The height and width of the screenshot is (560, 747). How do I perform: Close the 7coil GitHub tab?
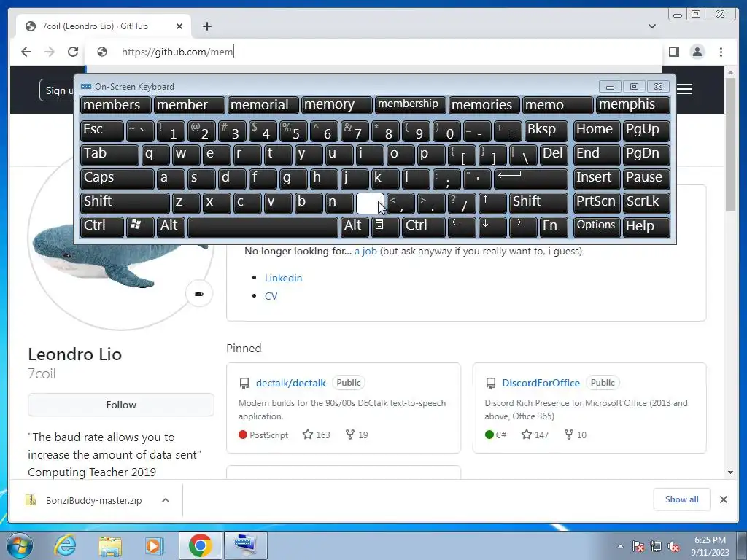pos(179,26)
